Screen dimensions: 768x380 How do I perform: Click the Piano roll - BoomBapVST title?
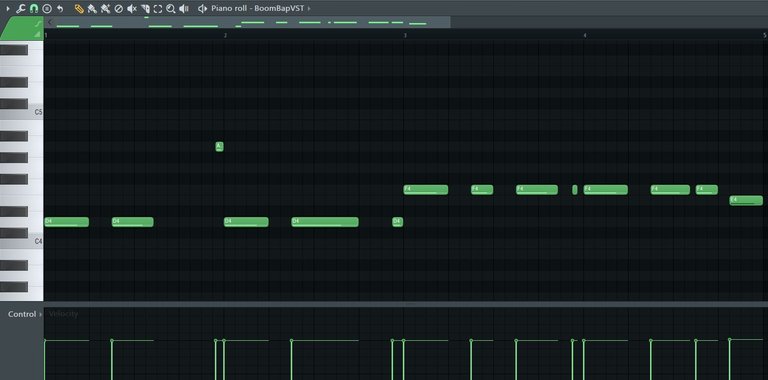258,8
